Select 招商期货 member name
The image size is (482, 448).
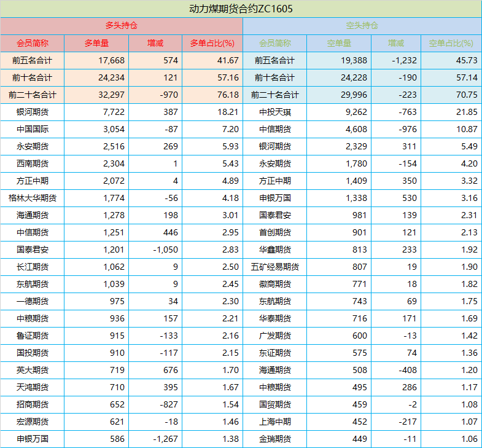(x=33, y=405)
